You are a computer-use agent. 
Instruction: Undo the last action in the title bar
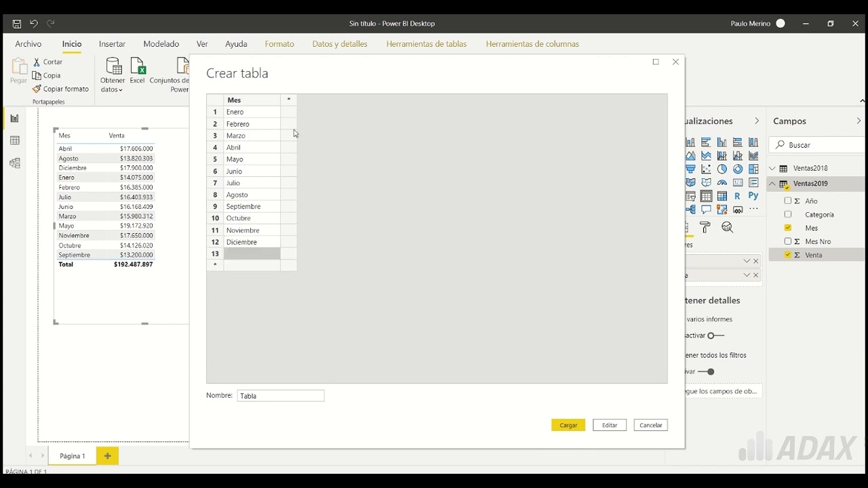point(33,24)
